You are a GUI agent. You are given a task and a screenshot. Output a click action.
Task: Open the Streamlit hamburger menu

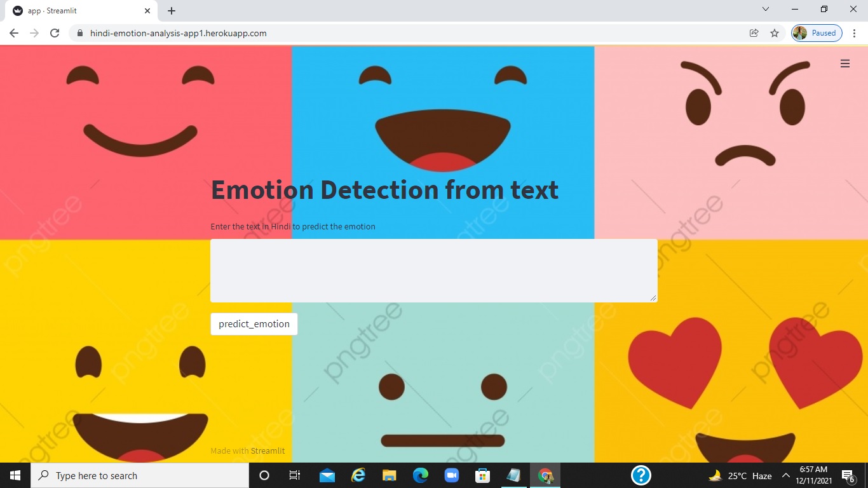click(844, 64)
